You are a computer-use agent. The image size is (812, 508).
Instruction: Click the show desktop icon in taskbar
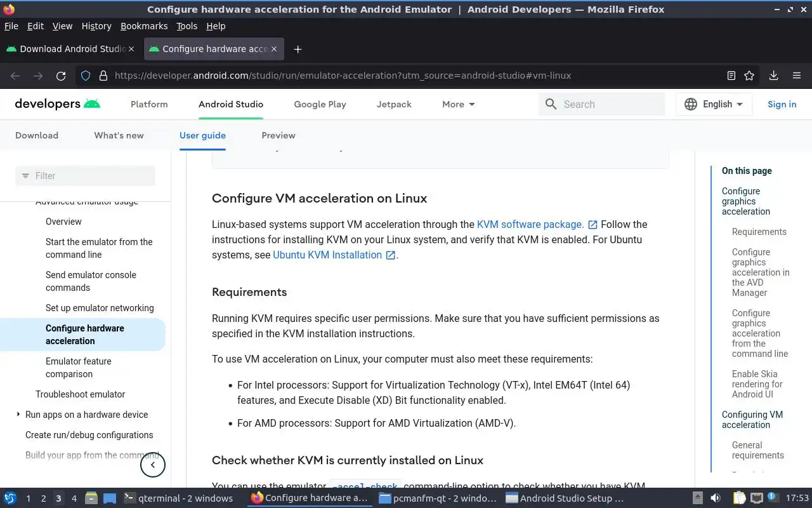point(110,498)
